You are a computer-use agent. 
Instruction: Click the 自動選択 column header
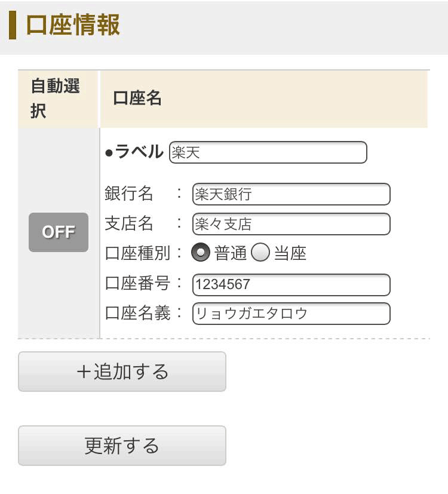[55, 99]
